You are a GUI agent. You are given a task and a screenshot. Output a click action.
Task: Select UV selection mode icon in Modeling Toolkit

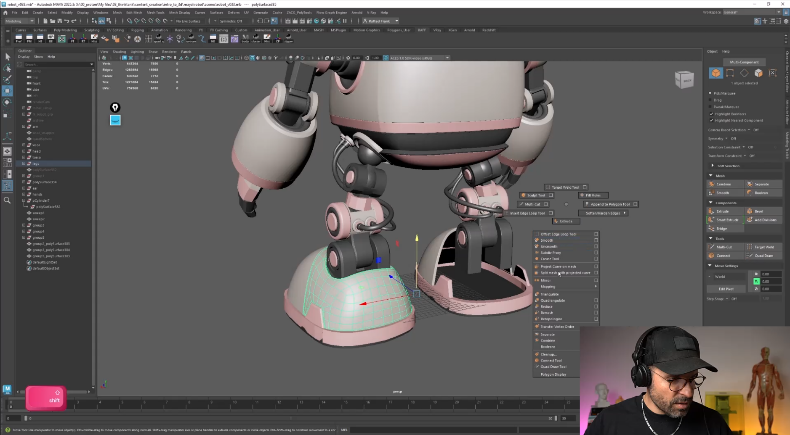coord(772,73)
